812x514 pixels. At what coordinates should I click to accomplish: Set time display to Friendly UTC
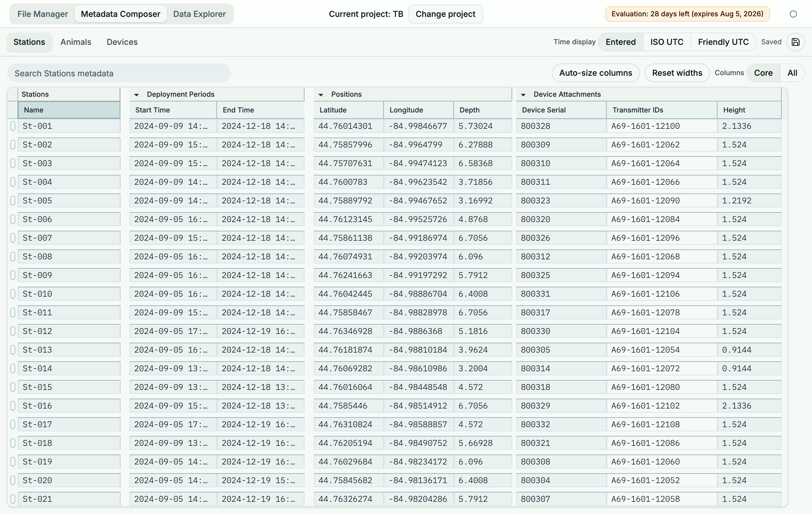(x=723, y=42)
